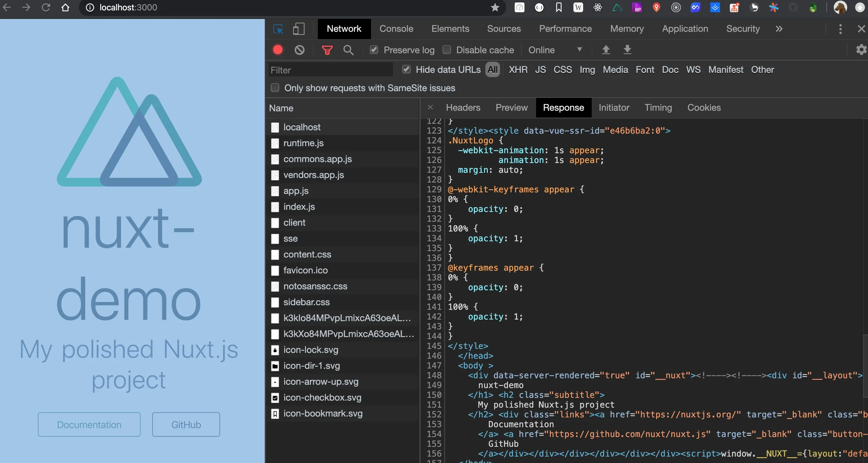This screenshot has height=463, width=868.
Task: Go to browser home page
Action: tap(65, 7)
